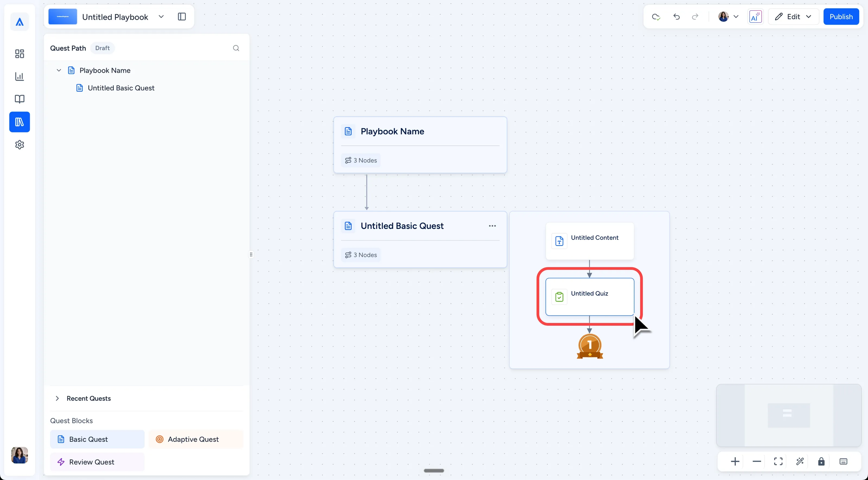Collapse the Playbook Name tree item
Viewport: 868px width, 480px height.
pyautogui.click(x=59, y=71)
